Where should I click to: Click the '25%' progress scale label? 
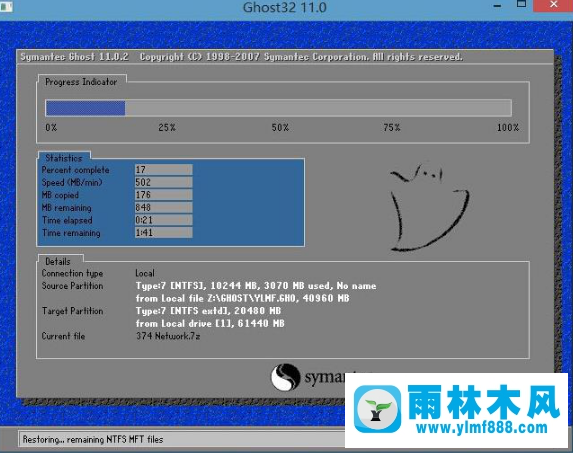point(167,127)
